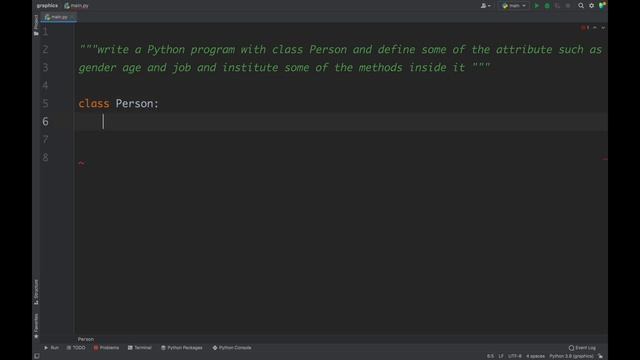This screenshot has height=360, width=640.
Task: Open the Project tool window on left strip
Action: tap(36, 24)
